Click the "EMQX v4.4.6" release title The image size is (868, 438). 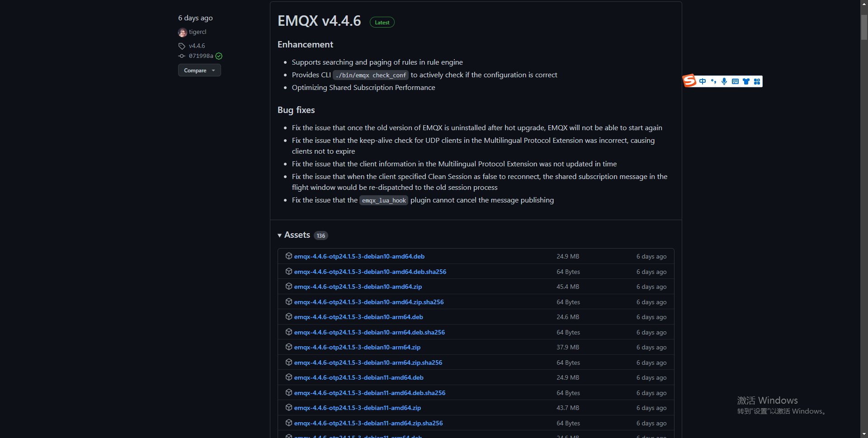[319, 21]
